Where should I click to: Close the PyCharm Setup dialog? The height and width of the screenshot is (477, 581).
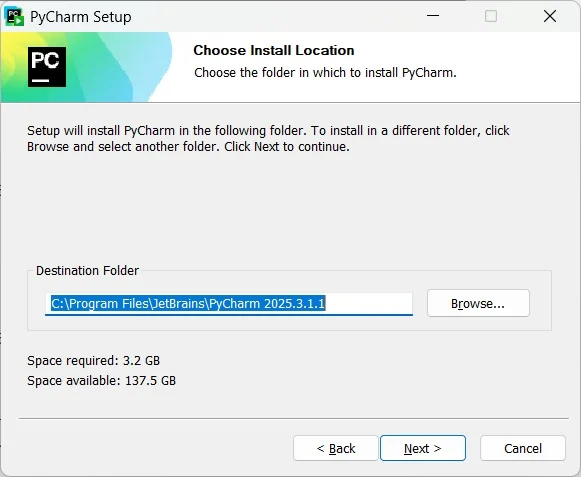550,16
